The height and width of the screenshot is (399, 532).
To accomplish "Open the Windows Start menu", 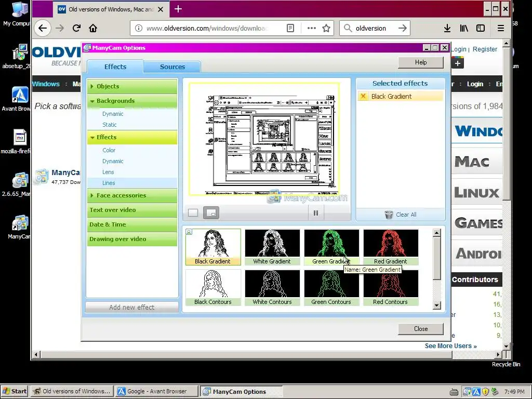I will click(x=14, y=391).
